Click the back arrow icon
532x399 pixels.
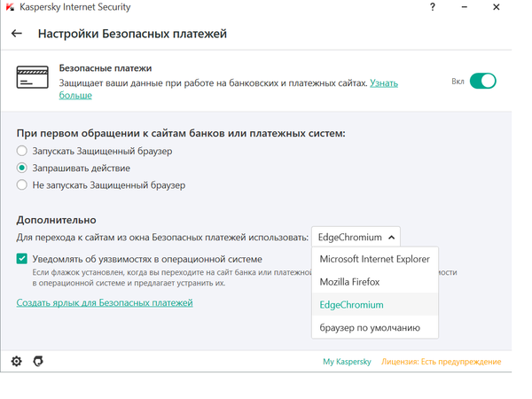(17, 35)
